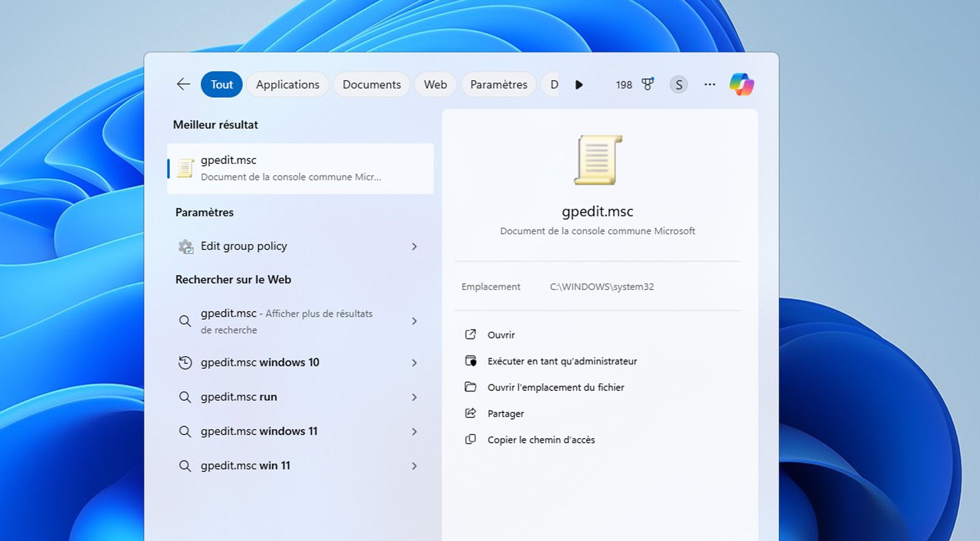Click the large gpedit.msc document icon in preview
Image resolution: width=980 pixels, height=541 pixels.
598,160
